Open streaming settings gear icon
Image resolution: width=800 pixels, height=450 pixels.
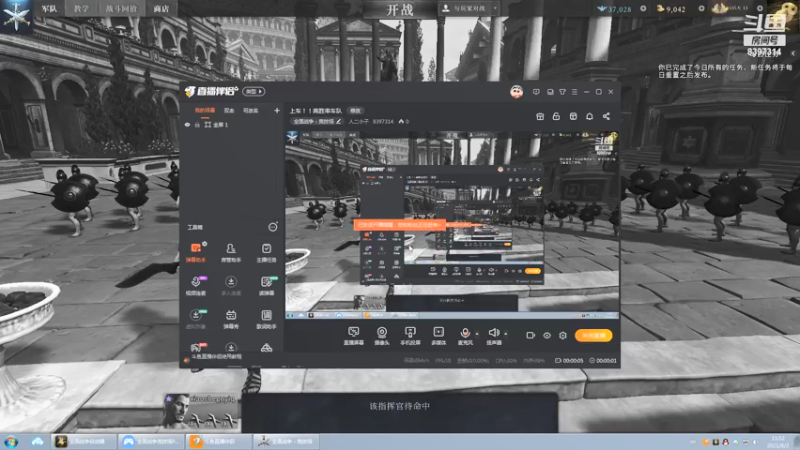coord(563,335)
